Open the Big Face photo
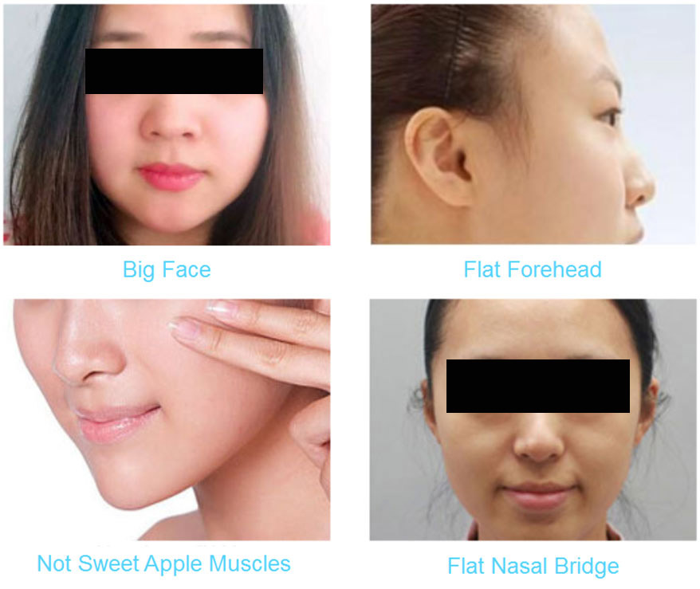Viewport: 700px width, 589px height. point(167,124)
